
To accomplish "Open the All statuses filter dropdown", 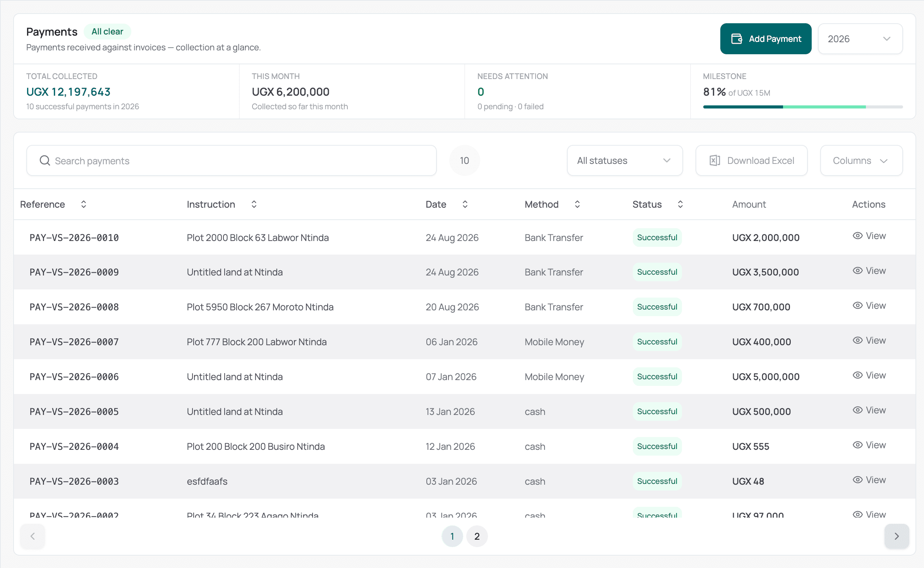I will pos(625,160).
